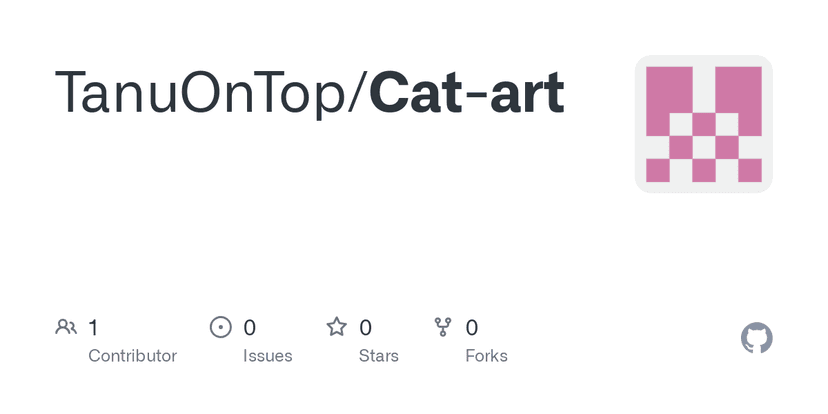Screen dimensions: 828x414
Task: Click the contributors people icon
Action: (66, 327)
